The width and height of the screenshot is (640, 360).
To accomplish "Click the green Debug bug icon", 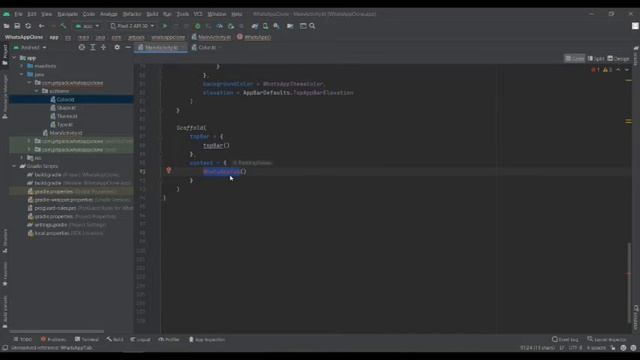I will point(198,26).
